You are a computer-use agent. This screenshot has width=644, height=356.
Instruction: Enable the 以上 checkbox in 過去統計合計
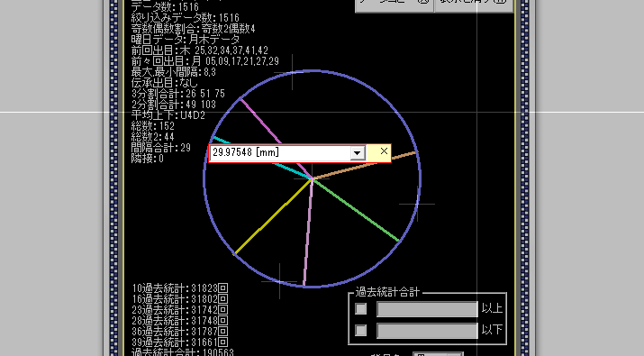[x=360, y=309]
